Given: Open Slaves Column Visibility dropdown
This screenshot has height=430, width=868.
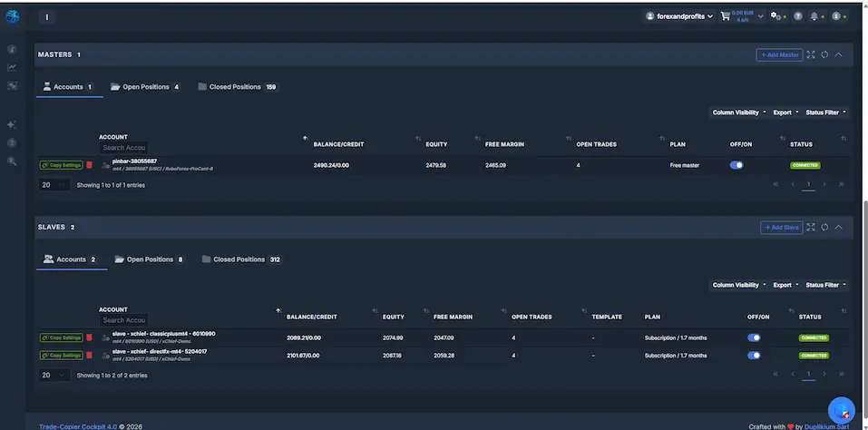Looking at the screenshot, I should click(739, 285).
